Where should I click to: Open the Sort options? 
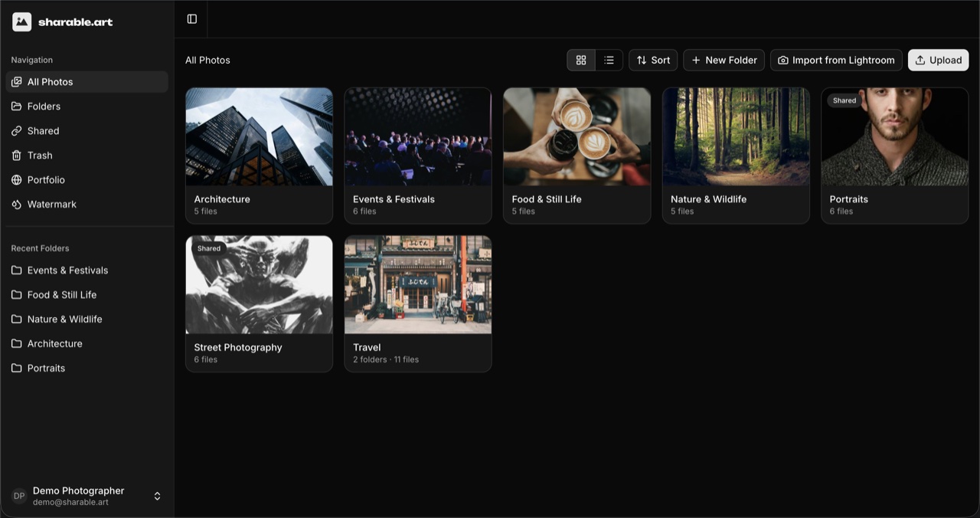[x=653, y=60]
